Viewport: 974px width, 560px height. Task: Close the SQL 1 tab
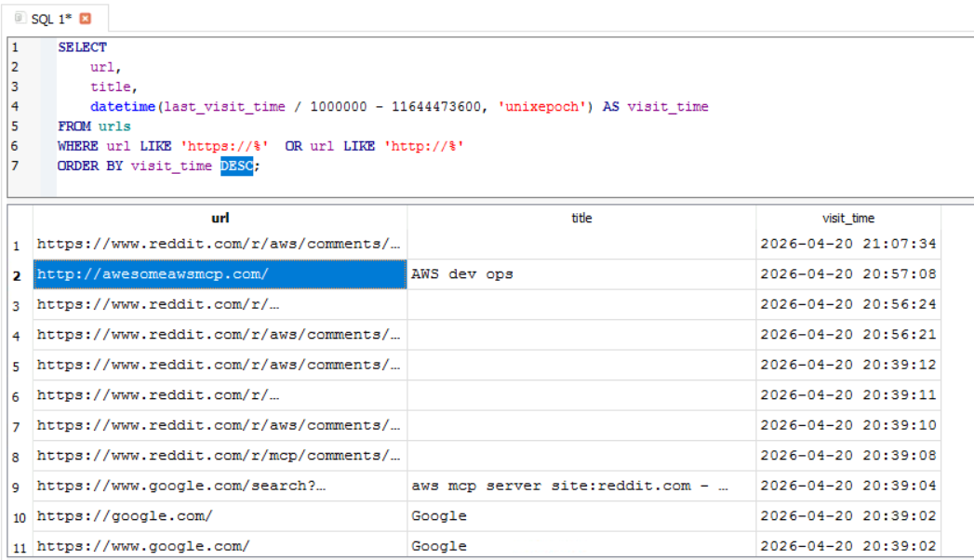[85, 19]
